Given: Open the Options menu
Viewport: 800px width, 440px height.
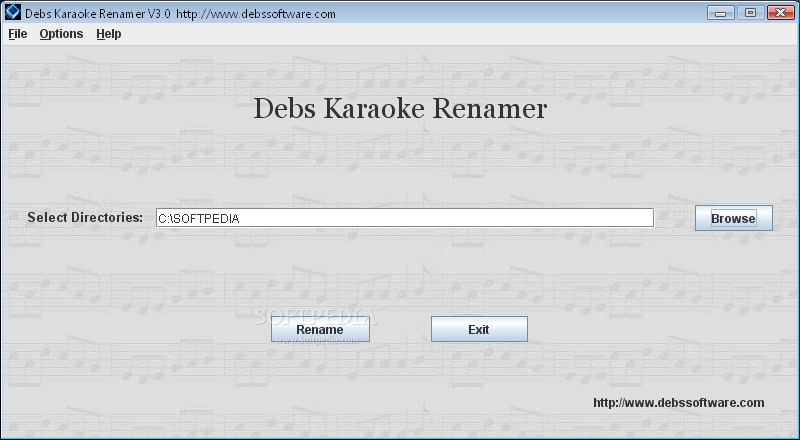Looking at the screenshot, I should click(x=61, y=34).
